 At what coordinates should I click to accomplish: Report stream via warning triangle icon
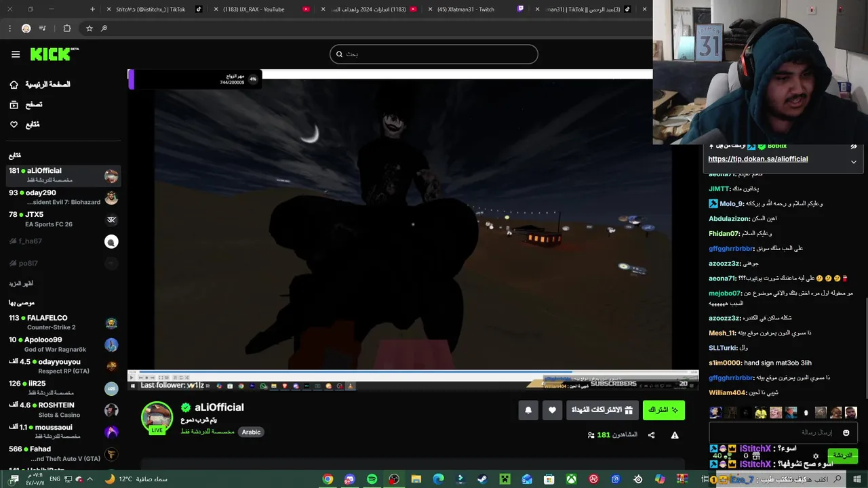(675, 435)
